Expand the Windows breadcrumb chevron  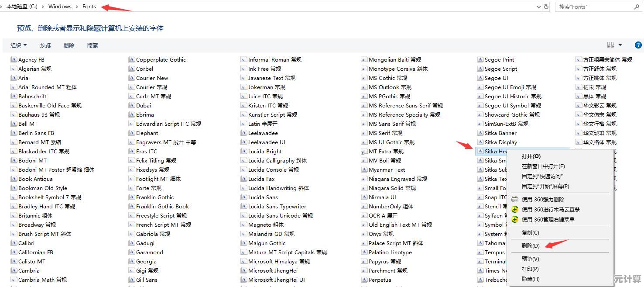[77, 7]
